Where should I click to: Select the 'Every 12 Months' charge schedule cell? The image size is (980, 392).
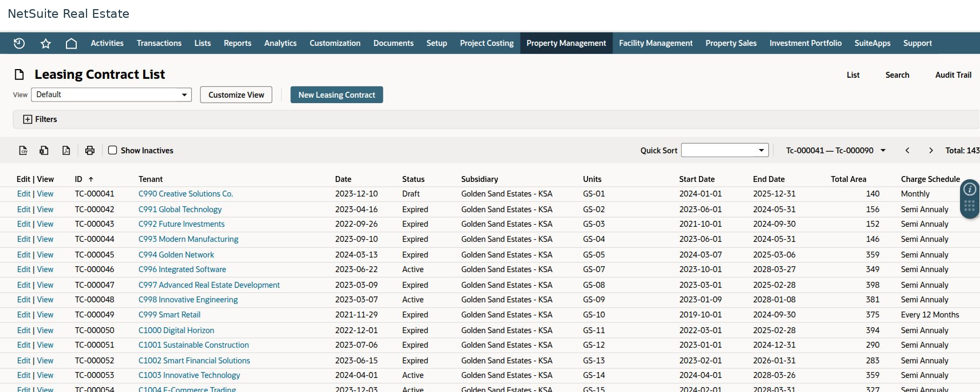[930, 315]
